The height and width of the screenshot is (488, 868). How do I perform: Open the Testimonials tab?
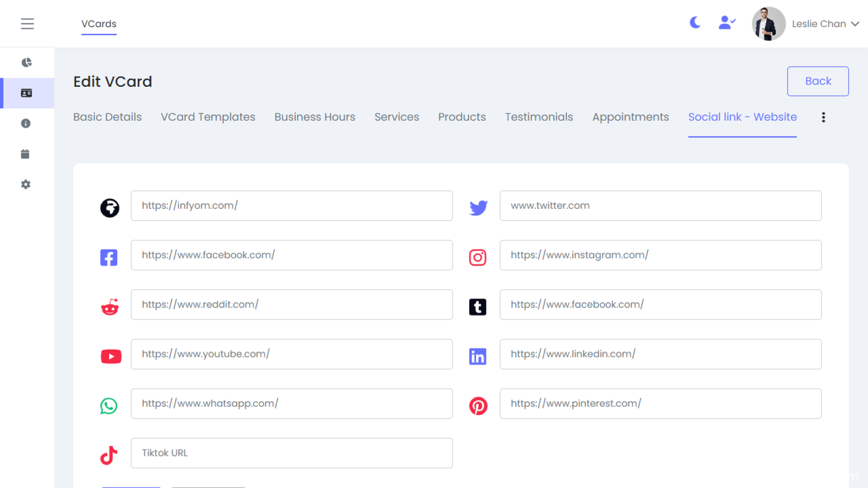[539, 117]
